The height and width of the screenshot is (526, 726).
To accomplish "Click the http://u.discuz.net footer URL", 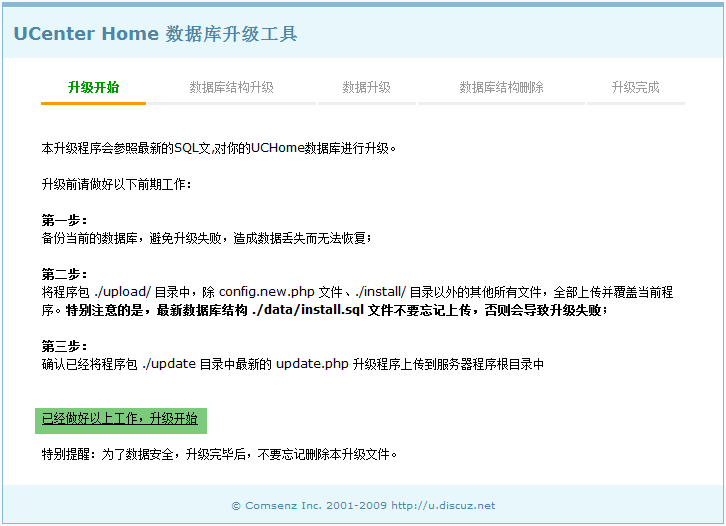I will click(x=443, y=506).
